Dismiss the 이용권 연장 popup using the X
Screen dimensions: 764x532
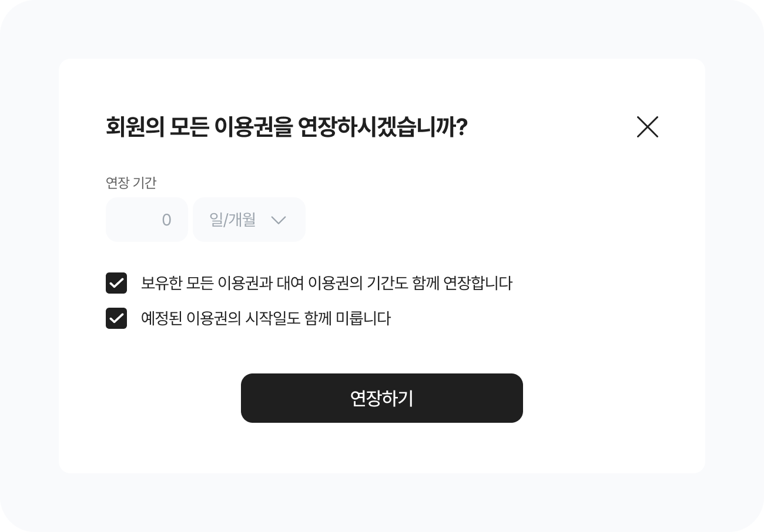tap(647, 127)
